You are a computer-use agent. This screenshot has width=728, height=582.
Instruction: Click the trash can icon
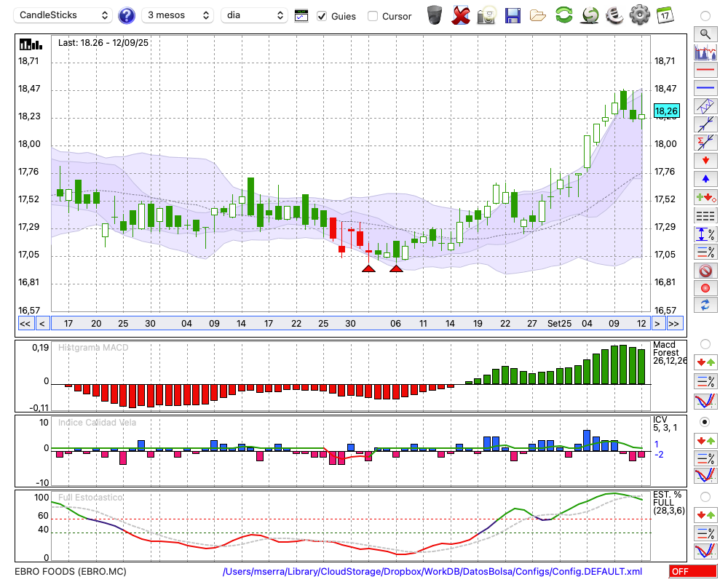[435, 15]
